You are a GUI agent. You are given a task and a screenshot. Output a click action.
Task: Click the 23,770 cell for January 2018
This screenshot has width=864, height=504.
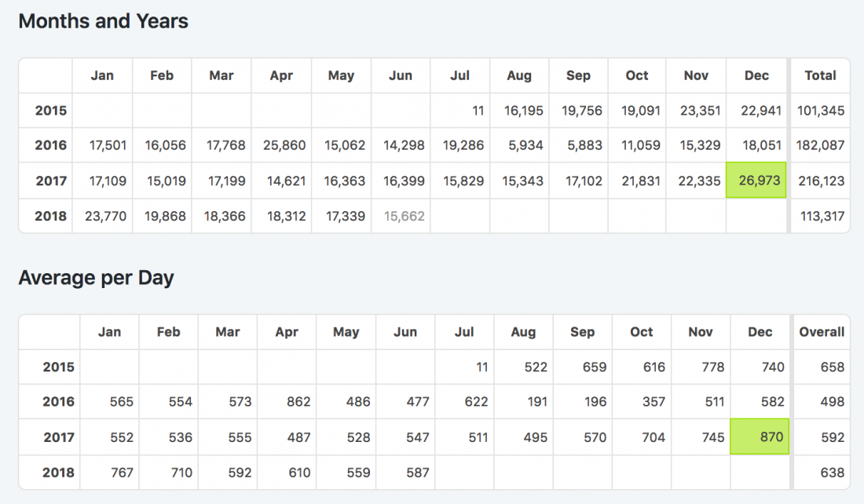(103, 216)
